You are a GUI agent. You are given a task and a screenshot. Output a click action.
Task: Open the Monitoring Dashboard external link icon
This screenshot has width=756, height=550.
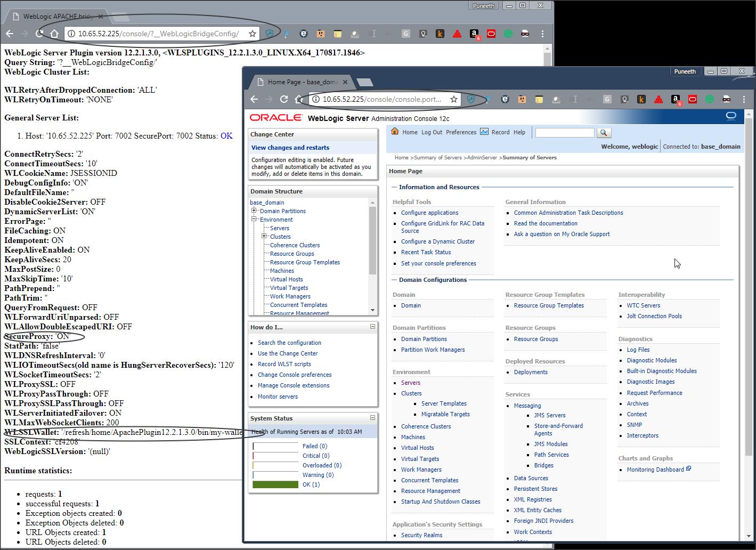(689, 469)
